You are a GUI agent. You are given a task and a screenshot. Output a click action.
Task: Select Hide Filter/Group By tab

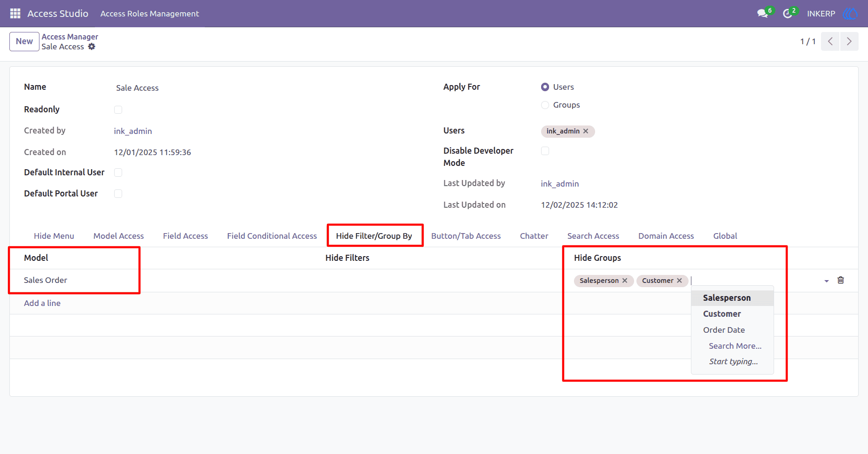point(374,236)
